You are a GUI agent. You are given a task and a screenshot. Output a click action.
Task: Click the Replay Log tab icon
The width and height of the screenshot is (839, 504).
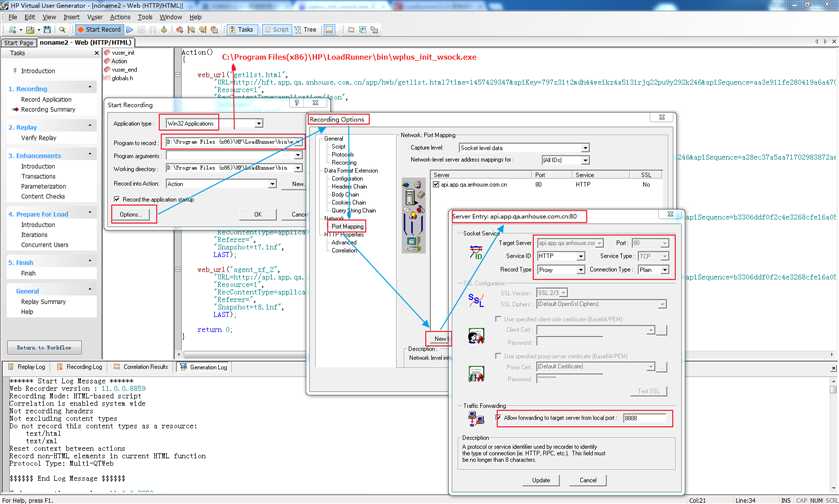coord(11,367)
